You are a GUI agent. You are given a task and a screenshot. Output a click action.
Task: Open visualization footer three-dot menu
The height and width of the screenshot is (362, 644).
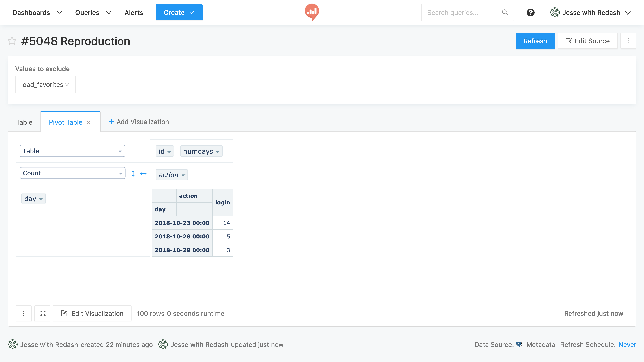click(23, 313)
